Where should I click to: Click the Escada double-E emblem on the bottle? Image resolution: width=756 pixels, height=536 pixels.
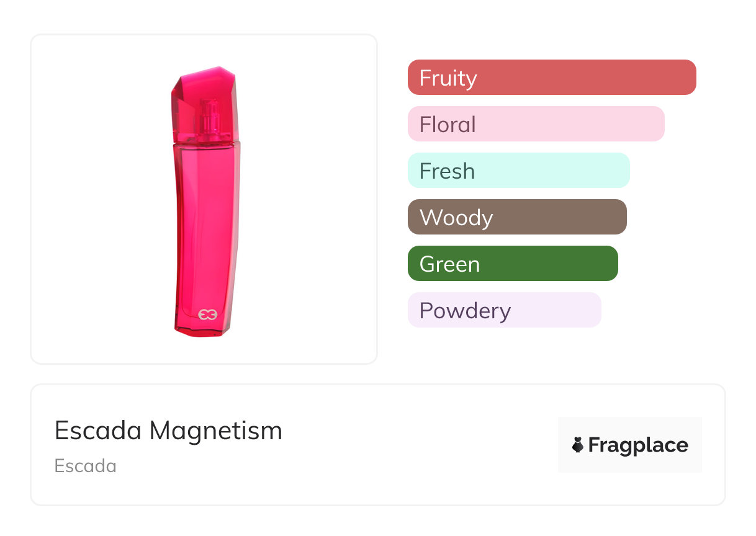pyautogui.click(x=207, y=315)
